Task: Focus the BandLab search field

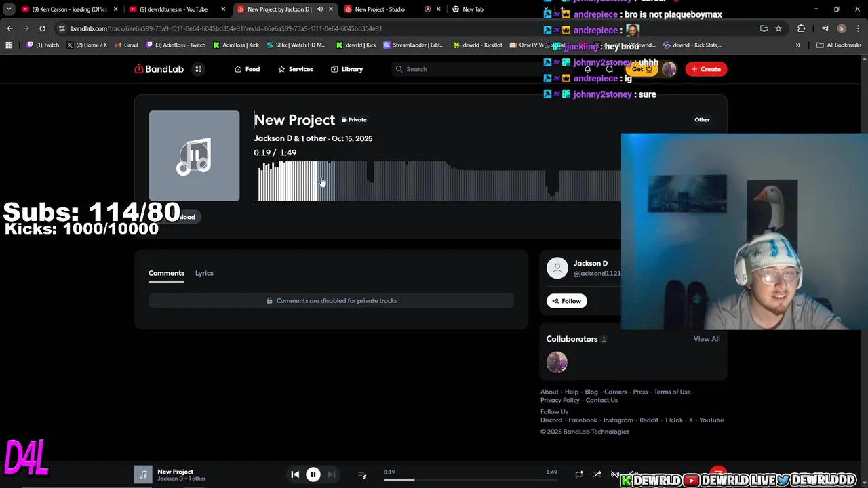Action: [x=468, y=69]
